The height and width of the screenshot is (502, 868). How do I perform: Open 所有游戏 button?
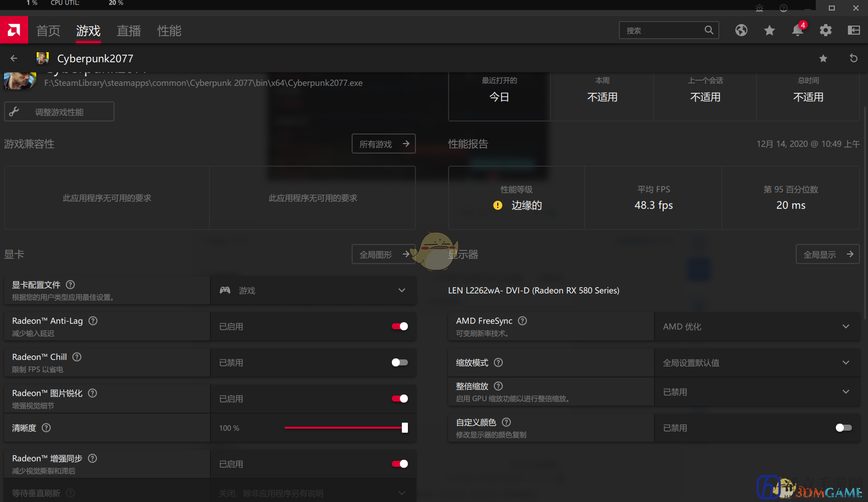384,144
